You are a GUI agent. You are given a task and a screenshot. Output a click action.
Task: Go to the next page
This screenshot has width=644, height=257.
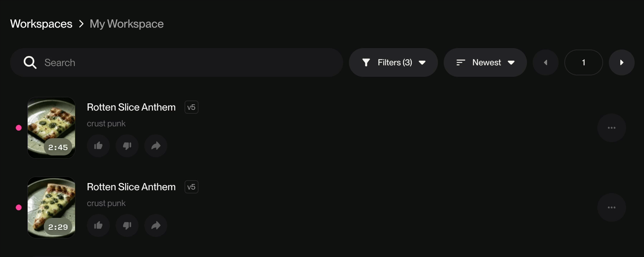tap(621, 62)
